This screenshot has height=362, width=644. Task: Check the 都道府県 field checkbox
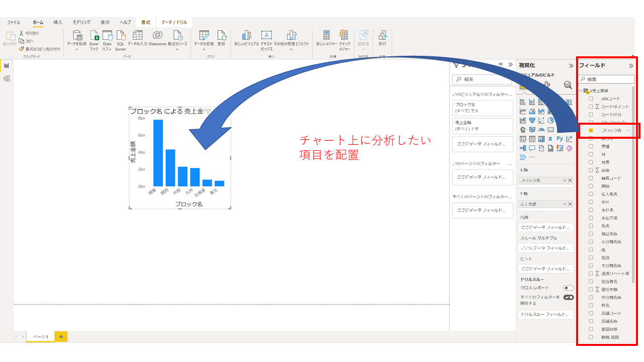pos(591,329)
